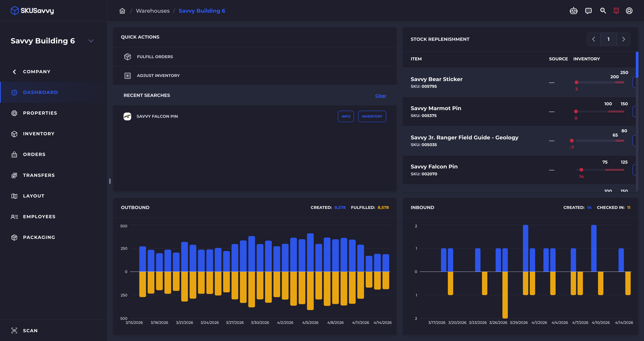Screen dimensions: 644x341
Task: Open the Transfers sidebar menu item
Action: [39, 175]
